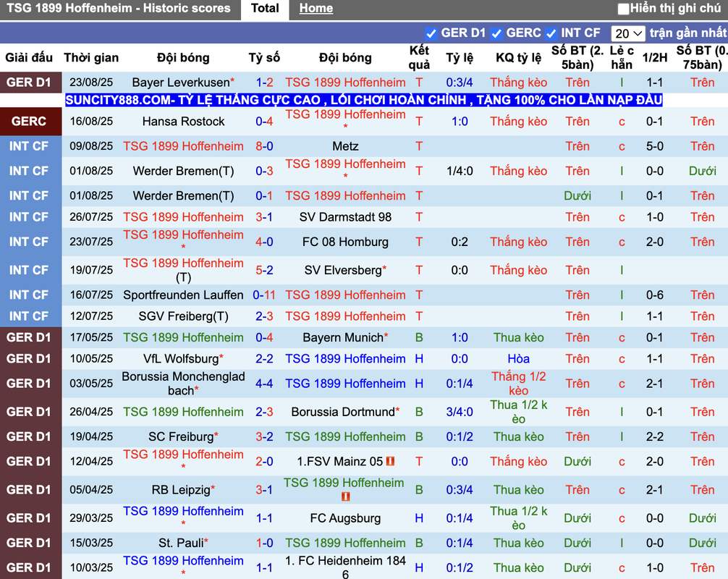
Task: Click SGV Freiberg(T) team name
Action: 183,317
